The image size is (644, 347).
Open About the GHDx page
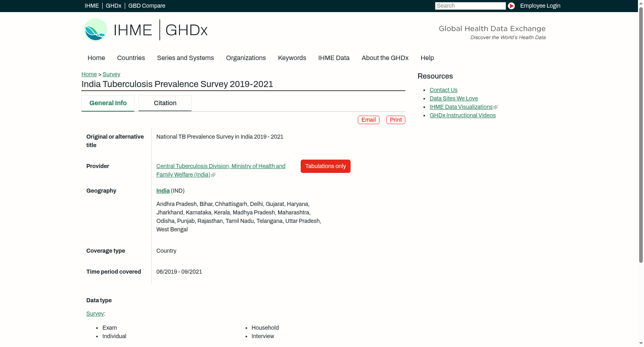pyautogui.click(x=385, y=58)
